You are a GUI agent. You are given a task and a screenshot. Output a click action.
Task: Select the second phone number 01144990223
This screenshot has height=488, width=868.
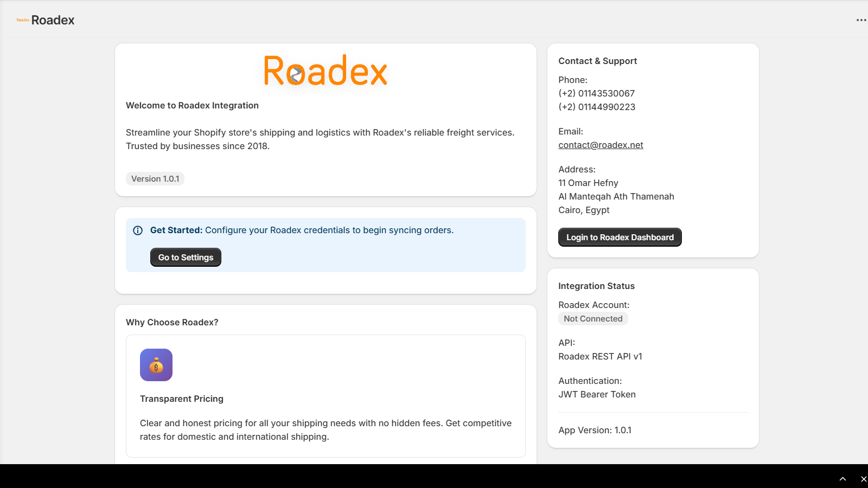tap(597, 107)
